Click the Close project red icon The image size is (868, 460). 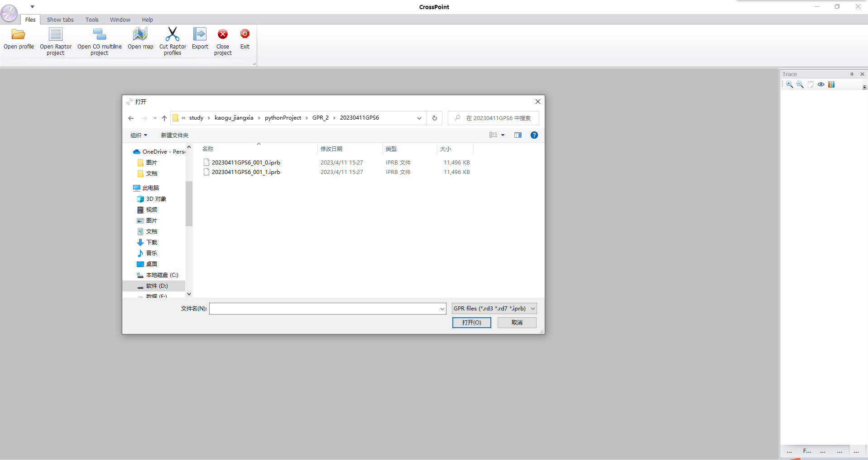click(x=223, y=34)
